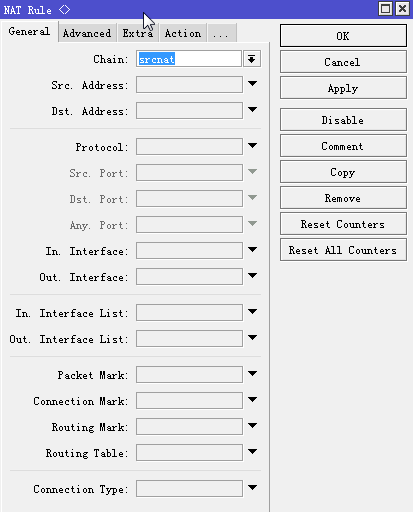Screen dimensions: 413x512
Task: Expand the Connection Mark arrow
Action: click(x=252, y=399)
